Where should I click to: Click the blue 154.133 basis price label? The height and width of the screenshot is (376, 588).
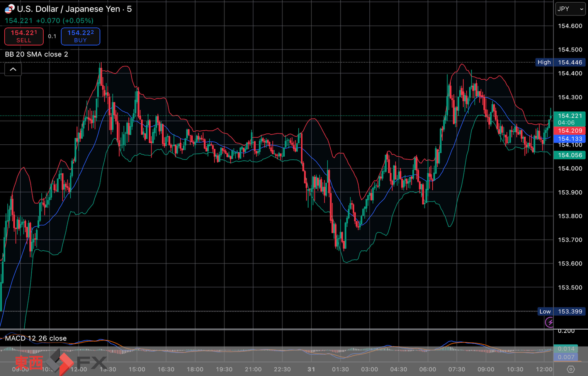click(570, 139)
